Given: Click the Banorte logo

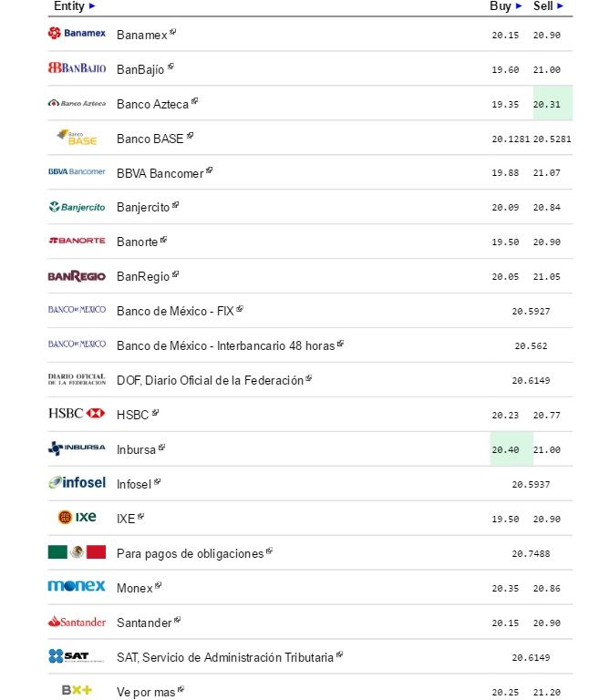Looking at the screenshot, I should pos(77,242).
